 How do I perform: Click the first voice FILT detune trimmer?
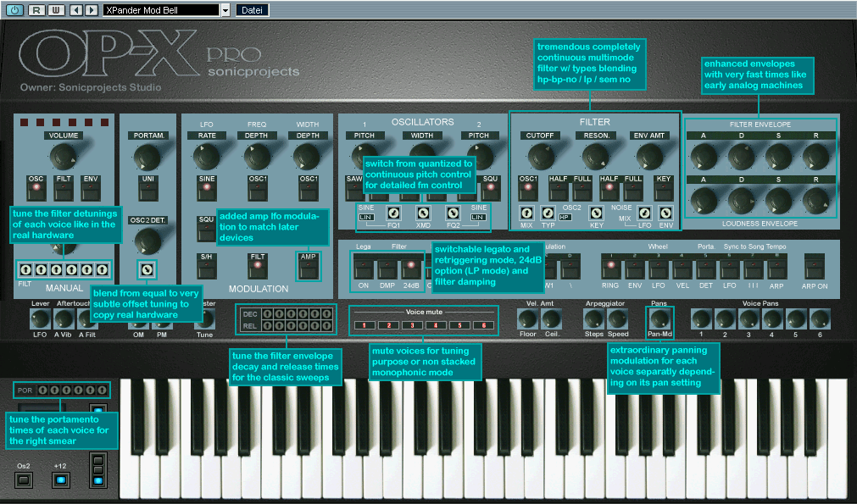[25, 269]
